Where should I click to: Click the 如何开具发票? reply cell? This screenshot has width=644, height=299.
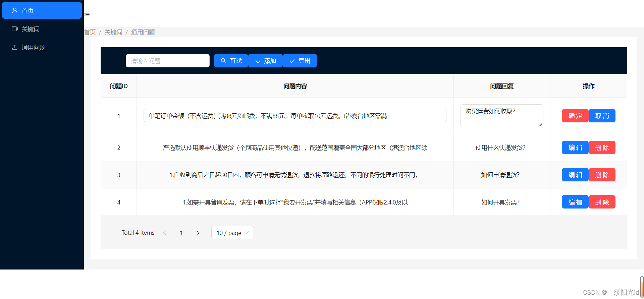coord(502,202)
